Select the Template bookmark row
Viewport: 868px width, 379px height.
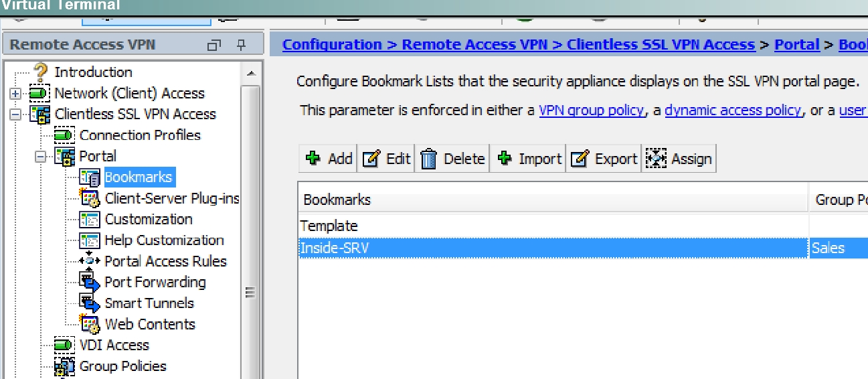click(x=553, y=226)
